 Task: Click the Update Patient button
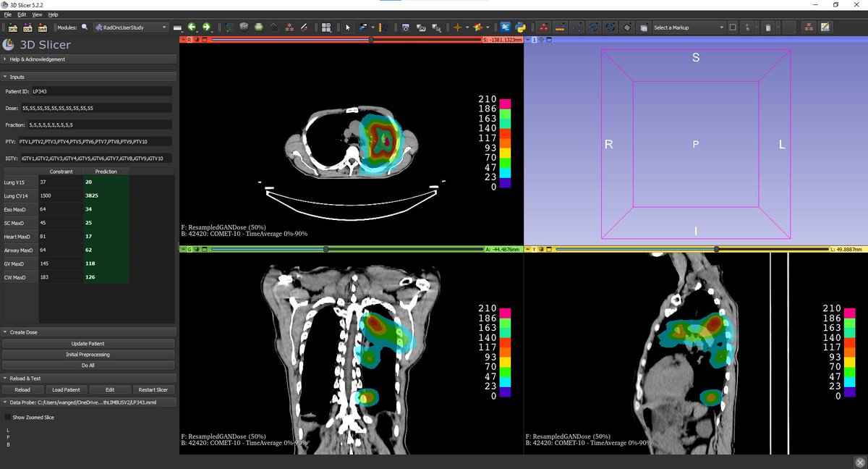[x=89, y=343]
